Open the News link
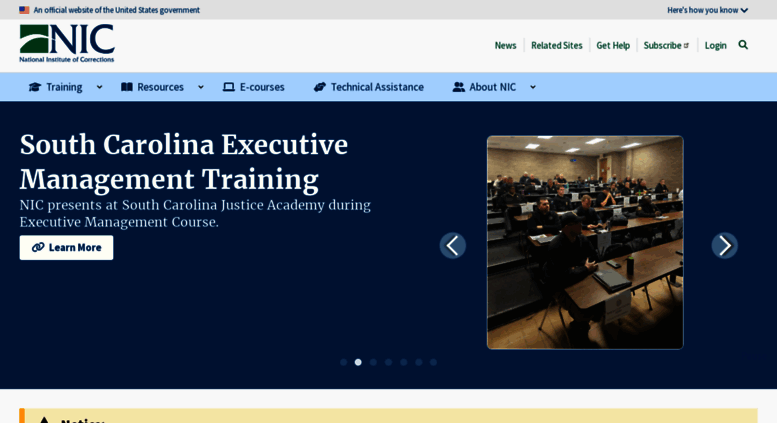This screenshot has width=777, height=423. click(x=505, y=46)
